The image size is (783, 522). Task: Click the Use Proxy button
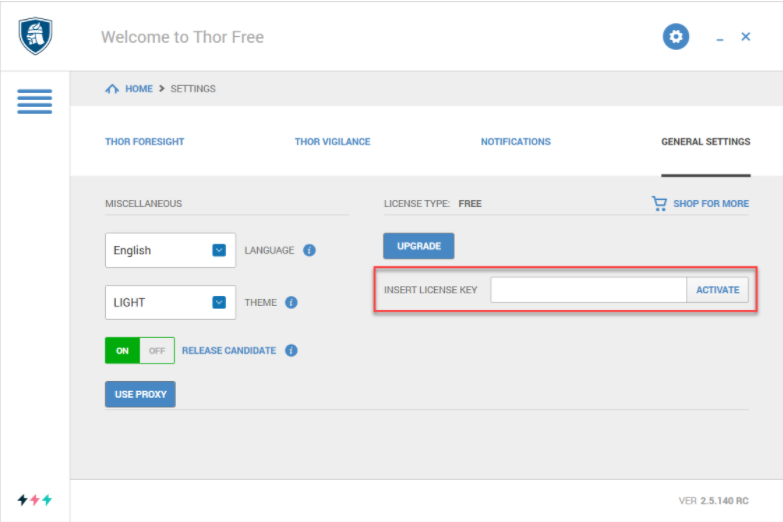point(140,394)
